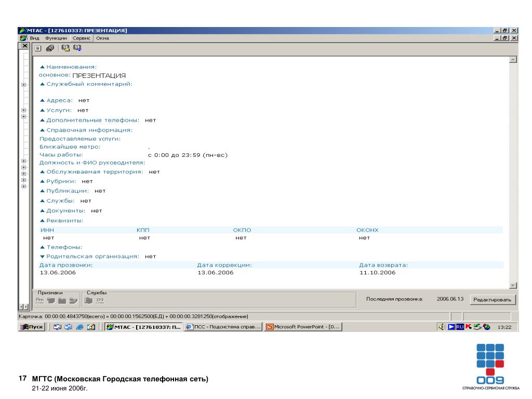Switch to the MTAC taskbar window button

[x=143, y=327]
